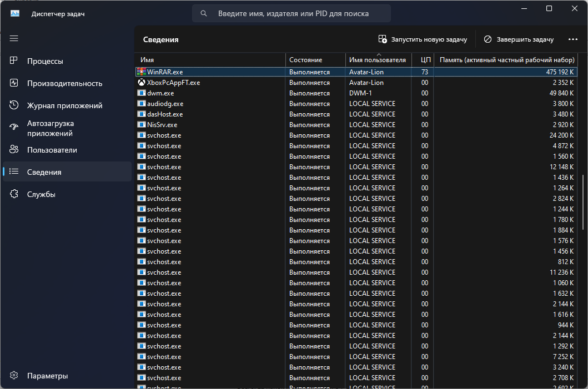Sort by Состояние column header

(315, 59)
